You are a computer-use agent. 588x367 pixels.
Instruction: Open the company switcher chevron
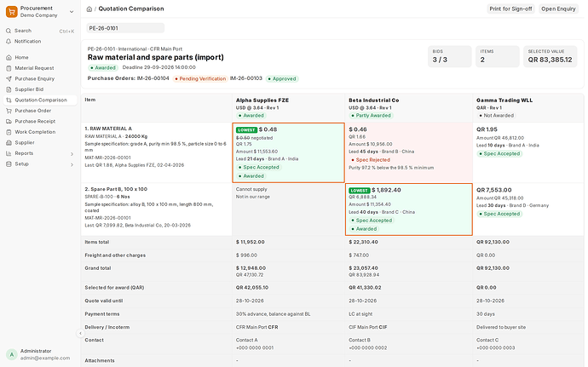(x=72, y=12)
